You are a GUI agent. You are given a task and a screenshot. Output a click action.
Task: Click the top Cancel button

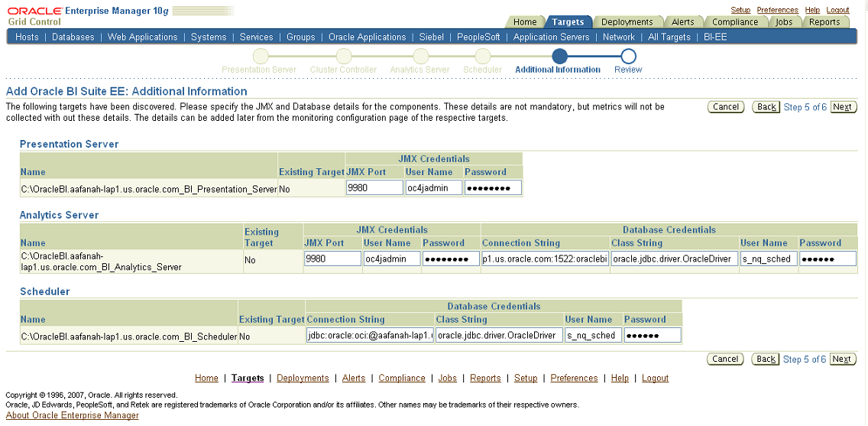click(x=726, y=107)
